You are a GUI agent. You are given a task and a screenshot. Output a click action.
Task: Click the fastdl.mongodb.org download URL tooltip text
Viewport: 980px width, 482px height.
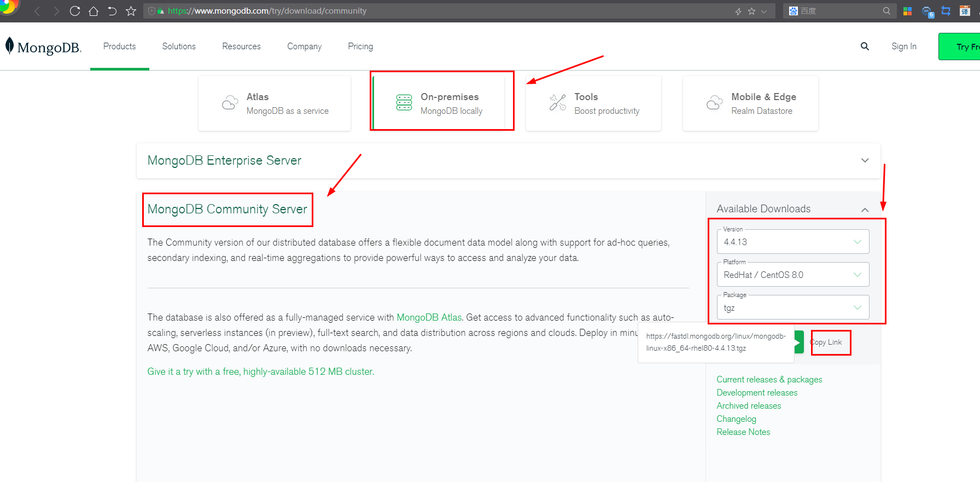(716, 342)
